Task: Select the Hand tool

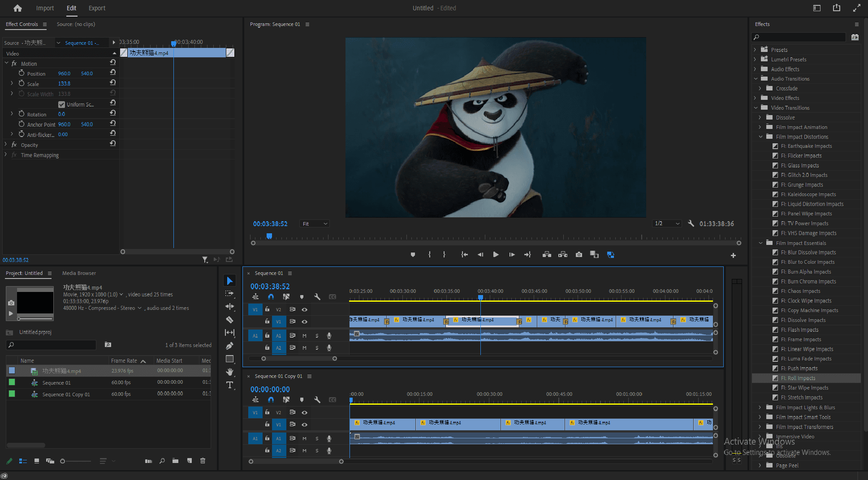Action: click(229, 372)
